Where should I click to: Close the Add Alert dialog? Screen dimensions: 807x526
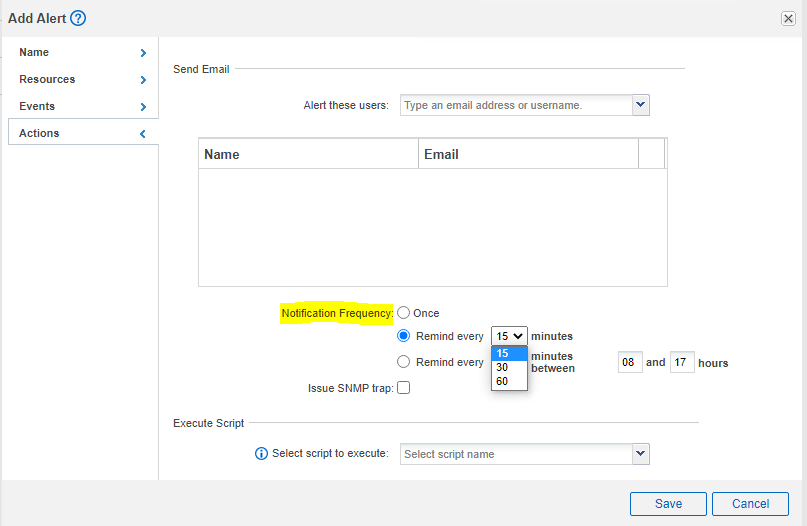click(x=788, y=18)
